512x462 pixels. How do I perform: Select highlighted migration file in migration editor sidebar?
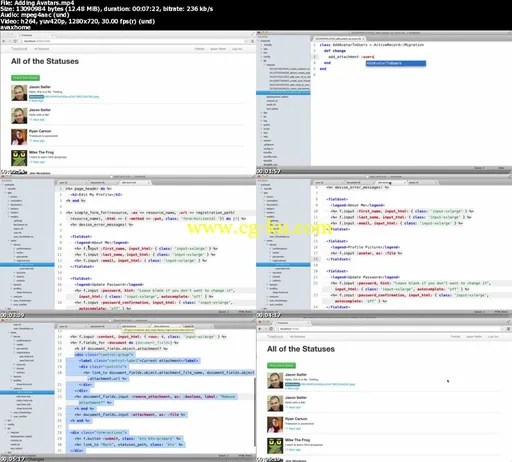coord(283,93)
